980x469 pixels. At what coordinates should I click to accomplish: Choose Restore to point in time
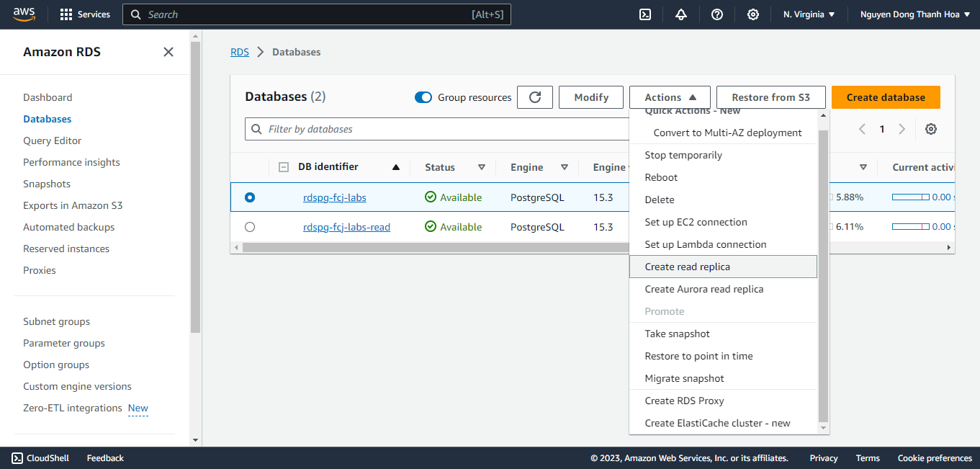(724, 356)
